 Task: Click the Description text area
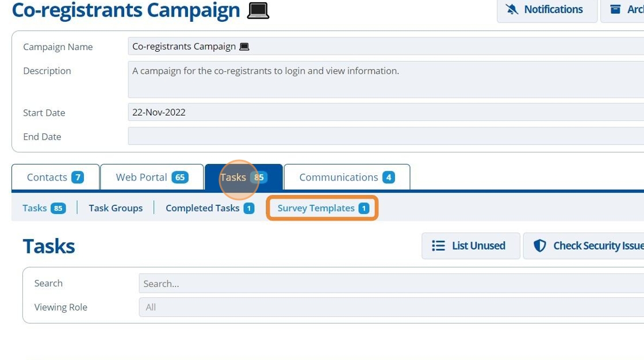pyautogui.click(x=386, y=79)
